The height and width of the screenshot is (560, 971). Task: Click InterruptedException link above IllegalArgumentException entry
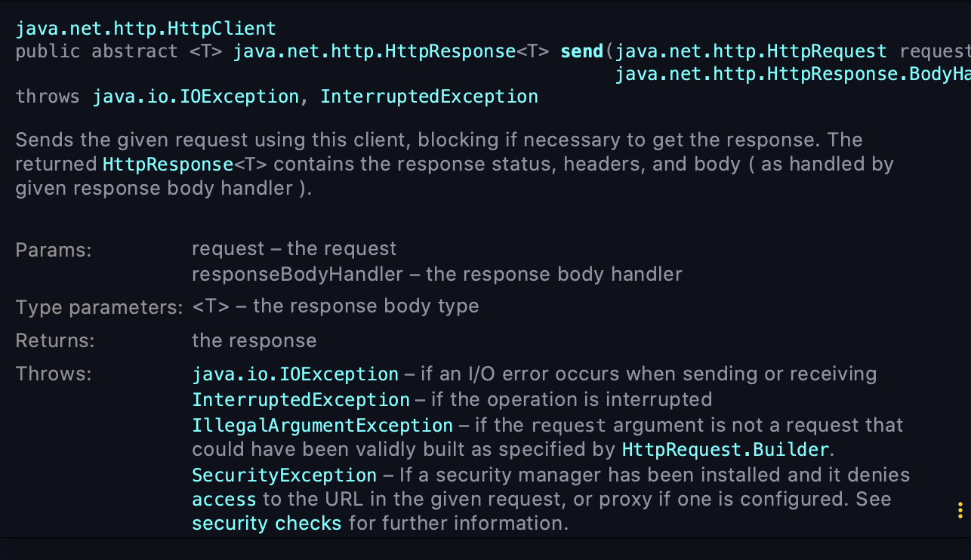coord(301,399)
